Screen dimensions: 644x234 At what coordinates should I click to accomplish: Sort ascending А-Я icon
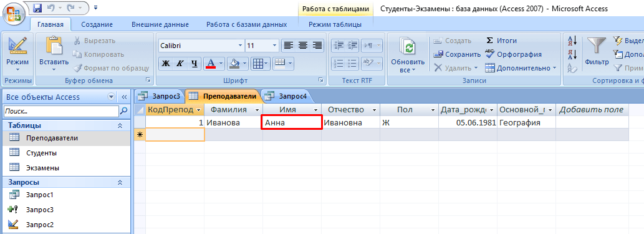coord(572,41)
